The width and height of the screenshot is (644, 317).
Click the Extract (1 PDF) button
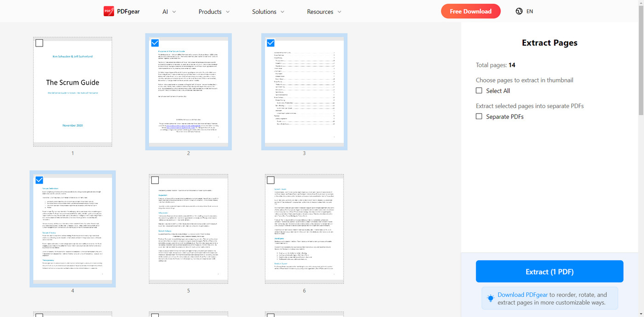pyautogui.click(x=549, y=271)
